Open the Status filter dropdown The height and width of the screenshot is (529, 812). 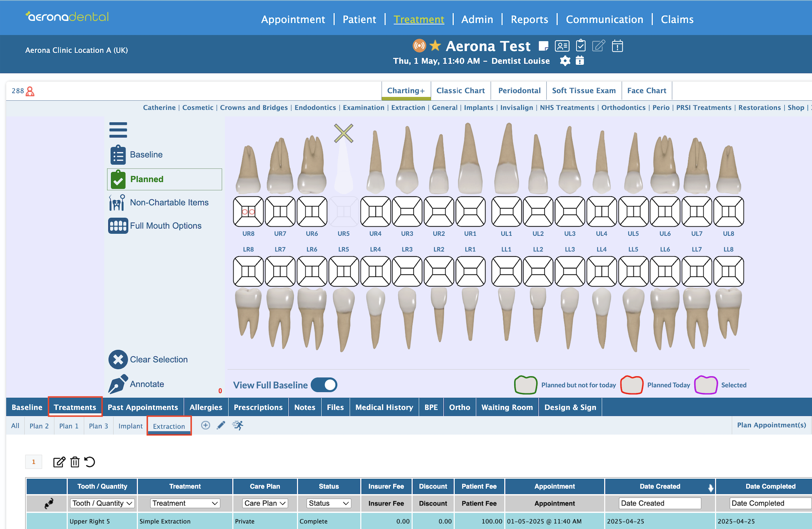click(329, 503)
